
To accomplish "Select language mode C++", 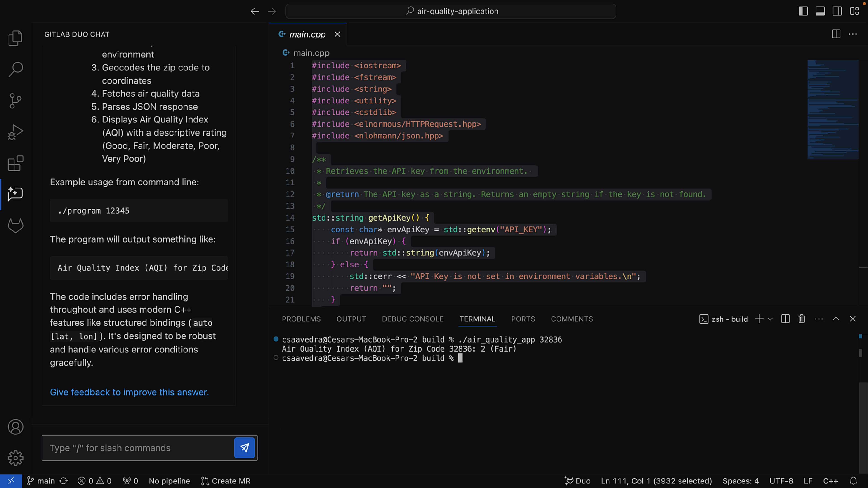I will [831, 481].
